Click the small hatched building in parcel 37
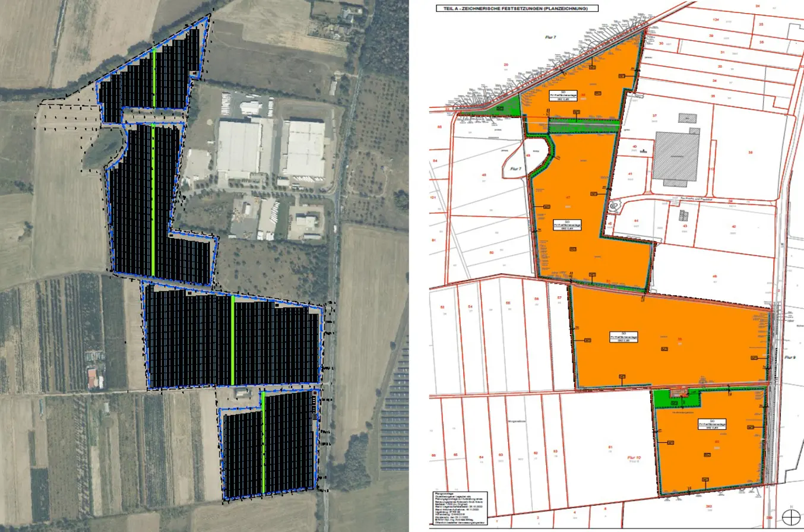This screenshot has width=804, height=532. click(688, 119)
